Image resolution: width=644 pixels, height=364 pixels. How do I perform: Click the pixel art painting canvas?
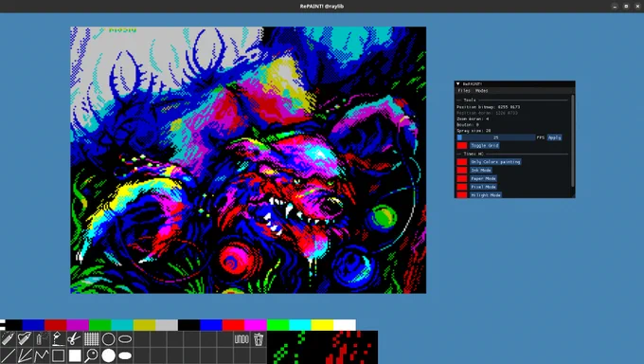point(248,160)
